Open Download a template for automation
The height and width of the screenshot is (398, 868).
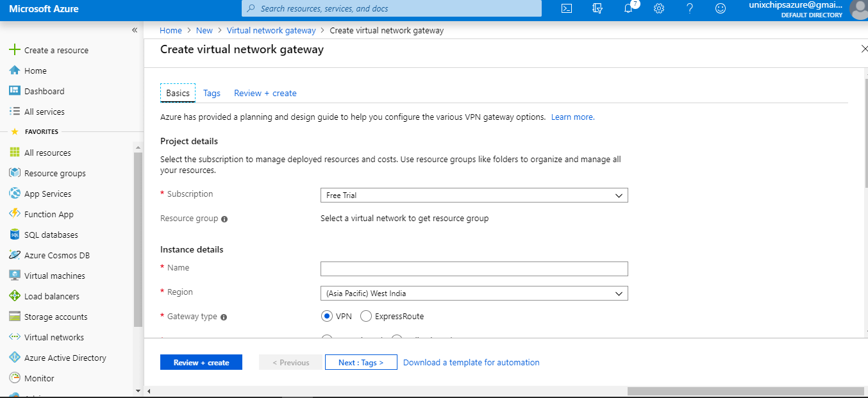pos(471,362)
